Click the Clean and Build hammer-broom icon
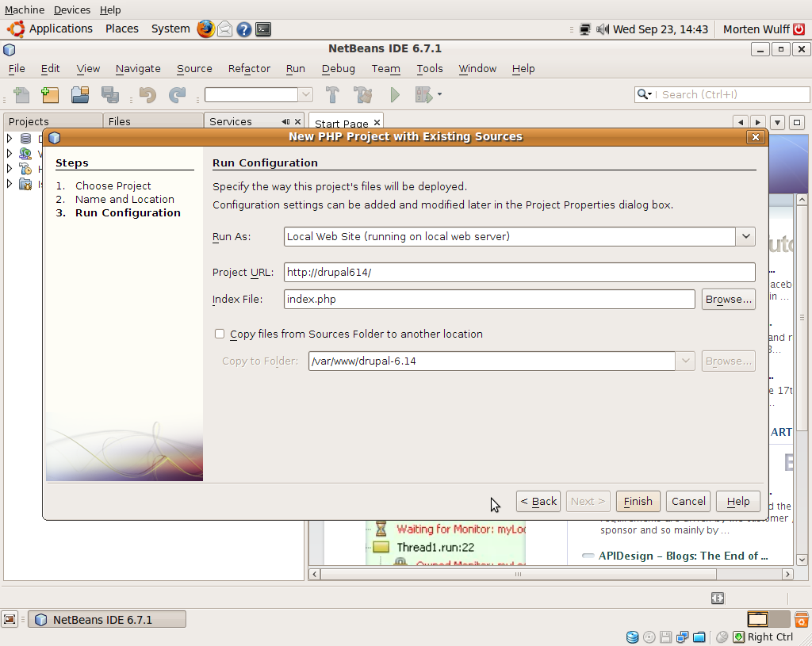812x646 pixels. [362, 95]
